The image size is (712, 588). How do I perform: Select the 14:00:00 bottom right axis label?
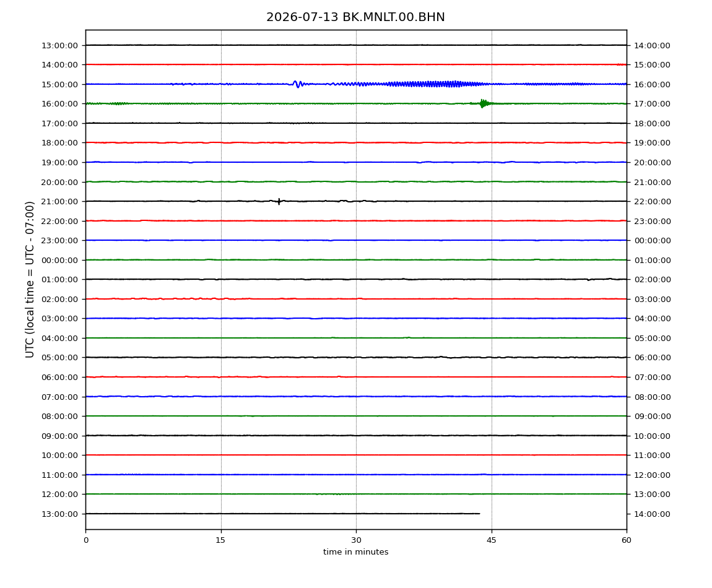coord(652,514)
